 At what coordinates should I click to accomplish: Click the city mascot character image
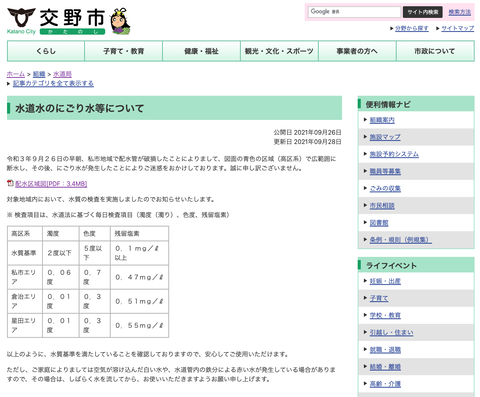coord(120,21)
